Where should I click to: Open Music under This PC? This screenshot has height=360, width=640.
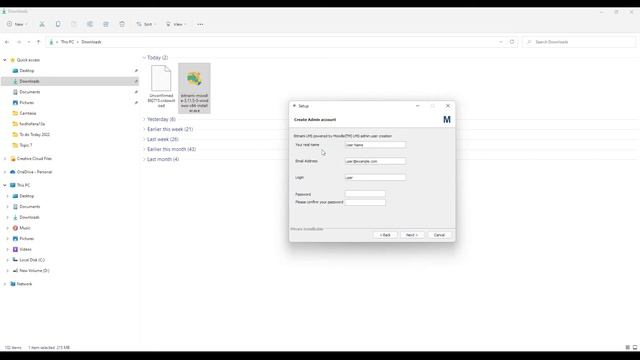tap(25, 228)
